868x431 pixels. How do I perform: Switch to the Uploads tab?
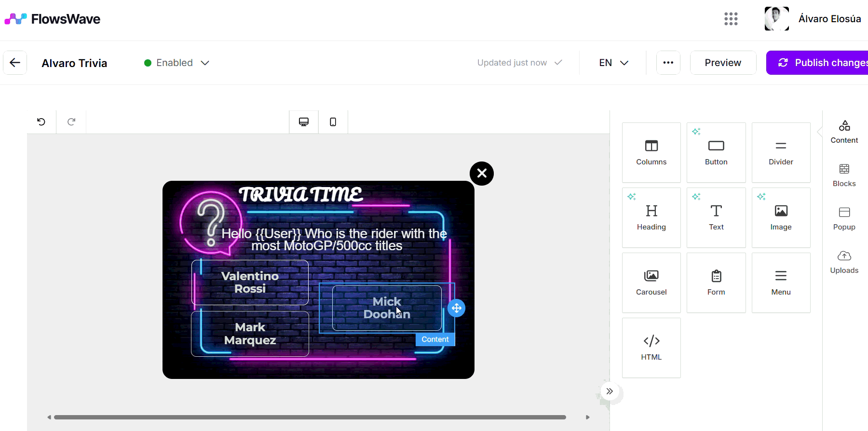(x=844, y=262)
